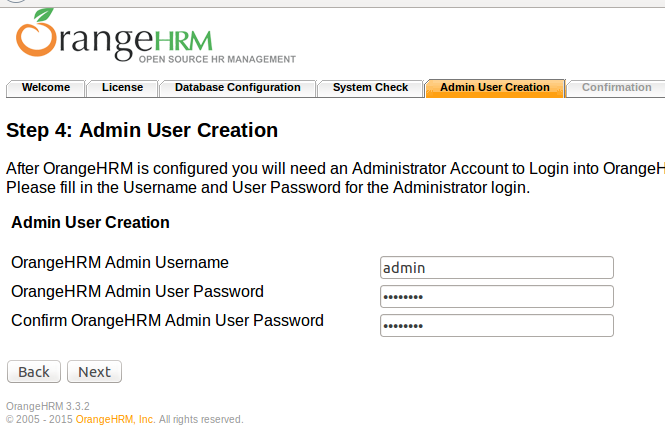Go back with the Back button
665x430 pixels.
(34, 371)
